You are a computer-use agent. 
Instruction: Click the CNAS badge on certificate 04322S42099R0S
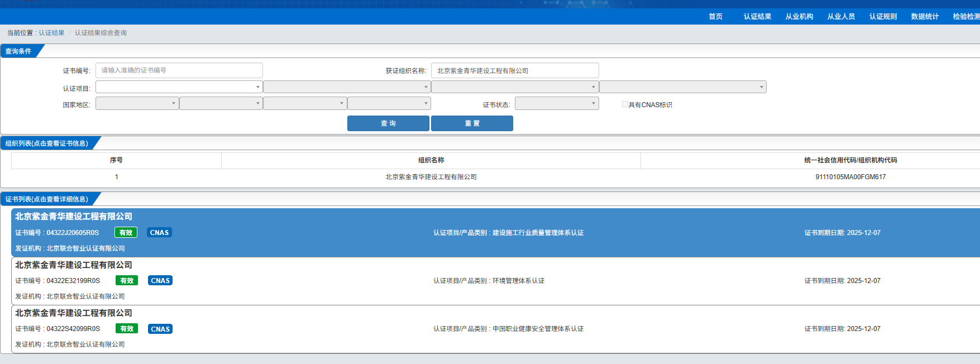click(x=160, y=329)
